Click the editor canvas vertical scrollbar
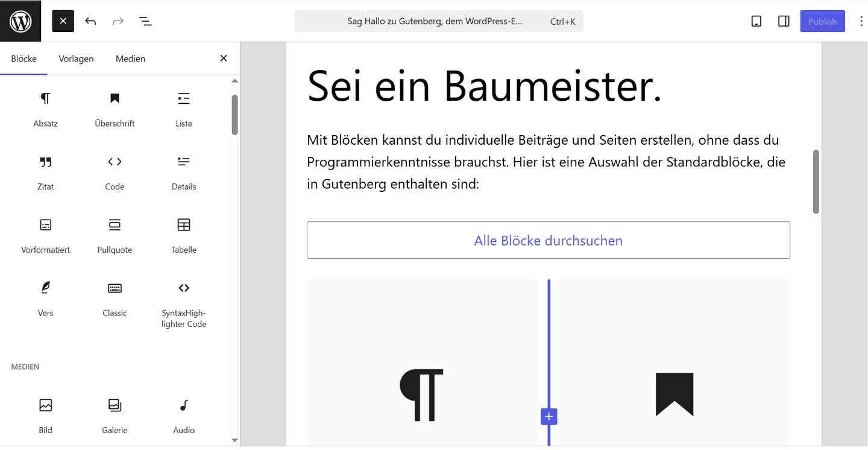 point(816,182)
